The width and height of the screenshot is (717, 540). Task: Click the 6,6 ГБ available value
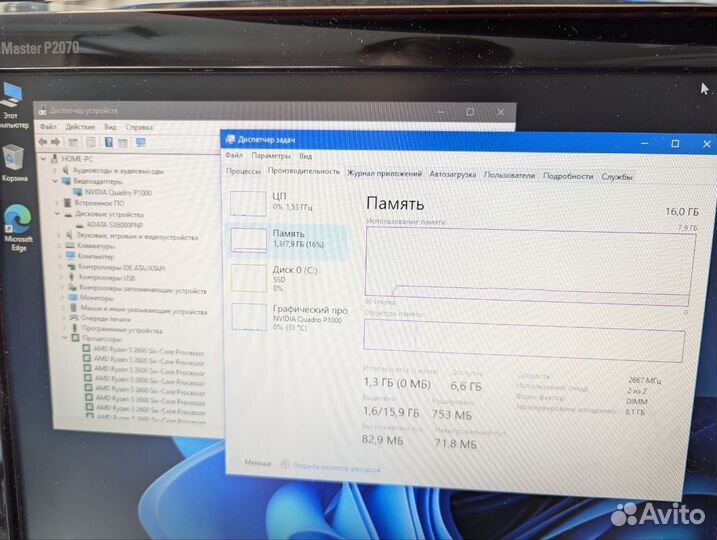tap(466, 386)
